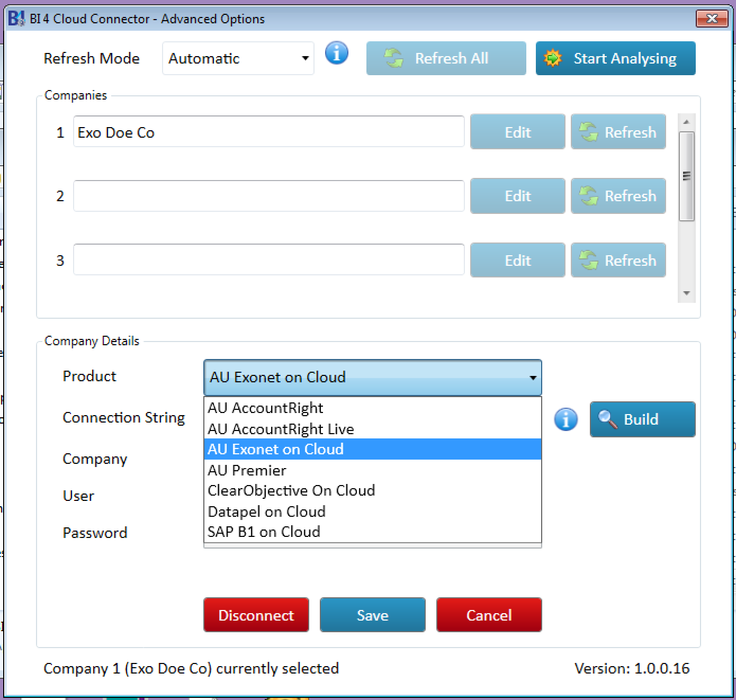This screenshot has height=700, width=736.
Task: Click Refresh for company row 3
Action: (x=618, y=260)
